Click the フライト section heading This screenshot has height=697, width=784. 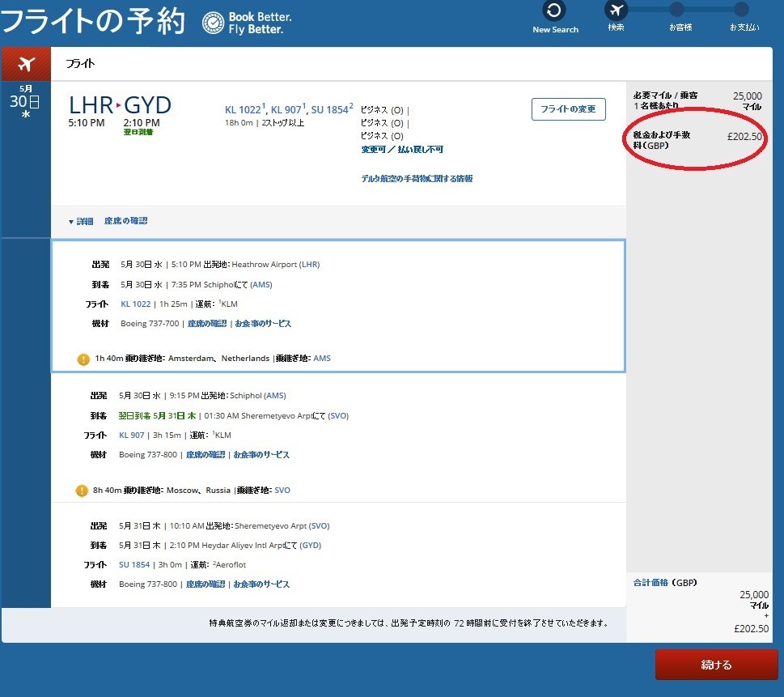click(80, 63)
